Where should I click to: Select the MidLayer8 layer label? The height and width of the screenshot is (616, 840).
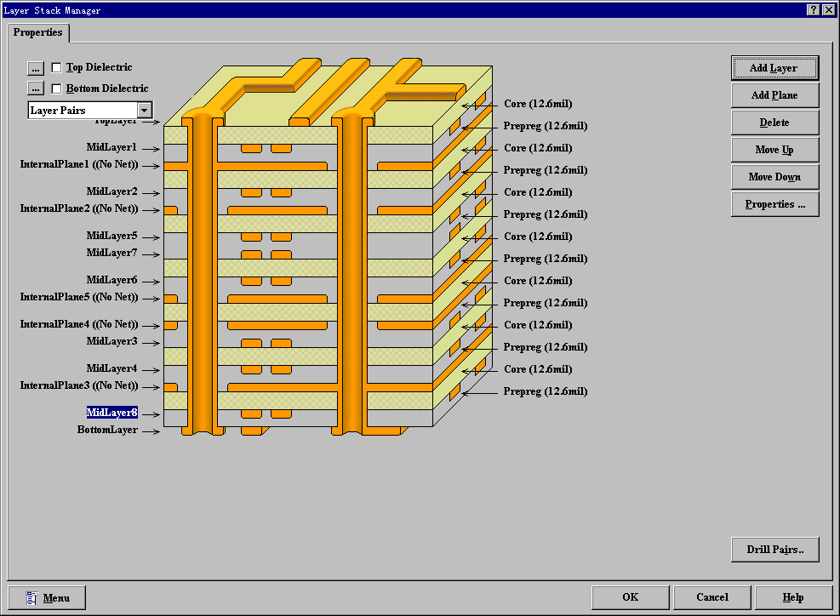tap(111, 414)
